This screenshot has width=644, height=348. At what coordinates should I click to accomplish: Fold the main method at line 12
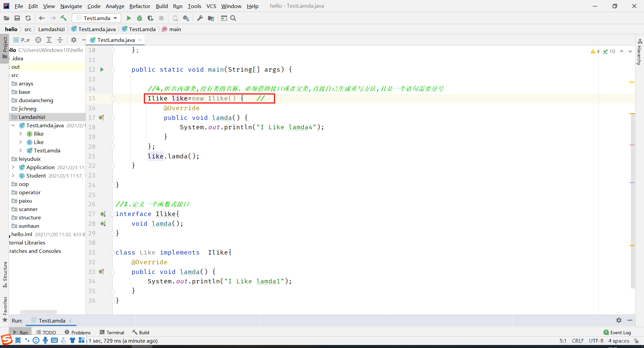pyautogui.click(x=113, y=69)
